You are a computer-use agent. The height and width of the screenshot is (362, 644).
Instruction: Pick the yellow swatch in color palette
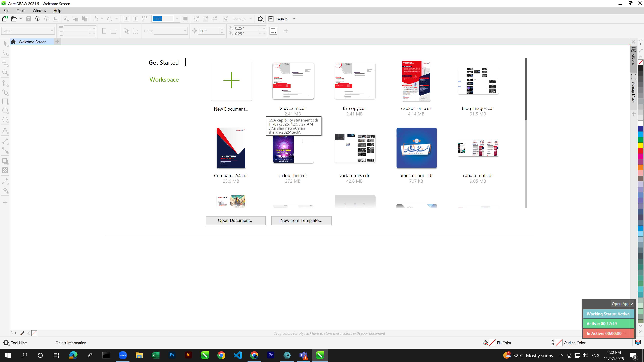[640, 145]
